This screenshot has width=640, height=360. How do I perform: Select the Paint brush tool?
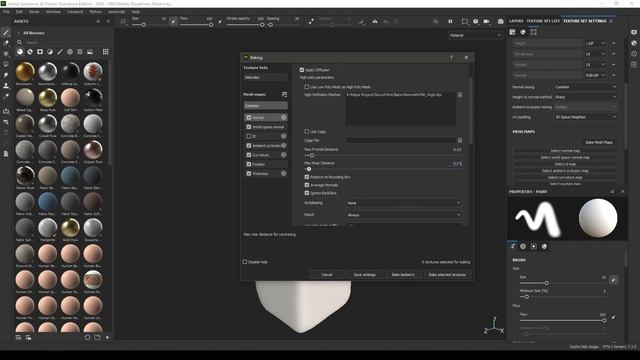point(6,32)
